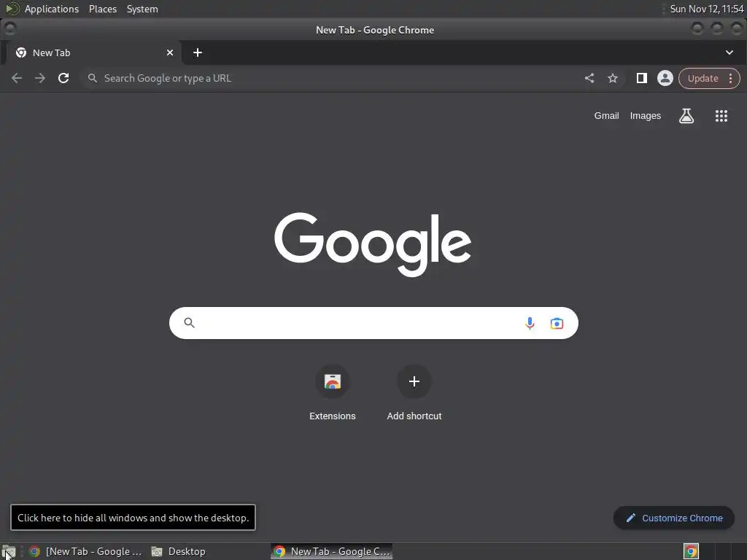Open a new tab with plus
The width and height of the screenshot is (747, 560).
[198, 52]
